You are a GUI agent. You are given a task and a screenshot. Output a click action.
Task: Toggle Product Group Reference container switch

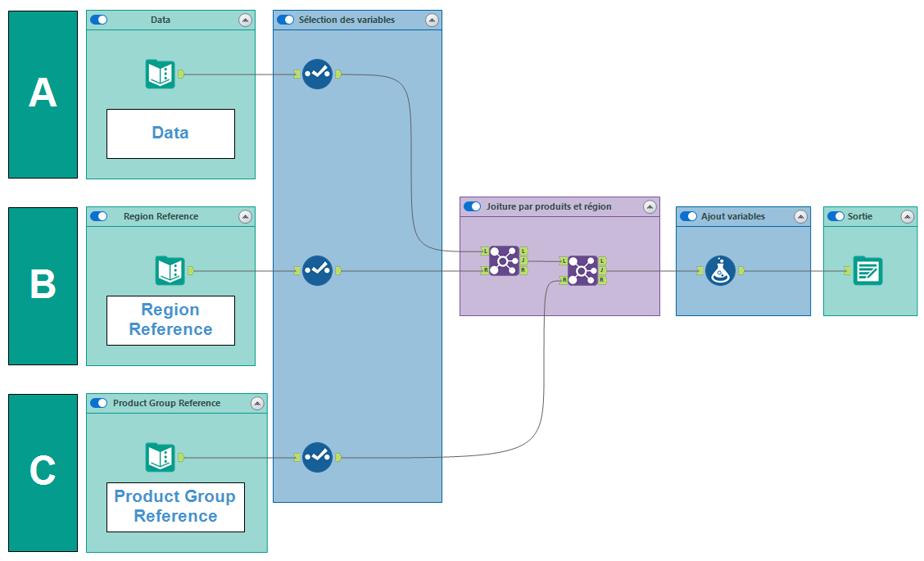coord(98,403)
